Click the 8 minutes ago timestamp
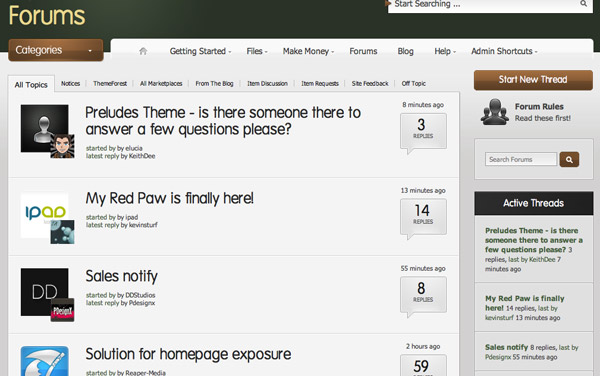Viewport: 600px width, 376px height. 423,105
